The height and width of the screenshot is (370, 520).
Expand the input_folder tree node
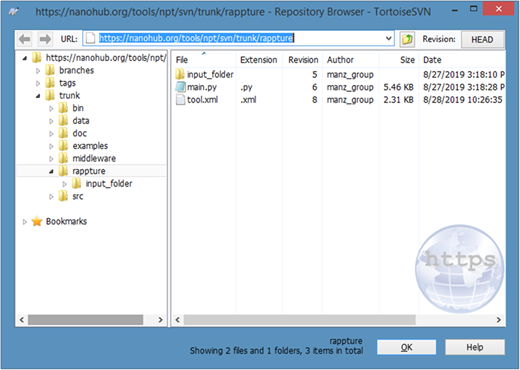pyautogui.click(x=64, y=184)
